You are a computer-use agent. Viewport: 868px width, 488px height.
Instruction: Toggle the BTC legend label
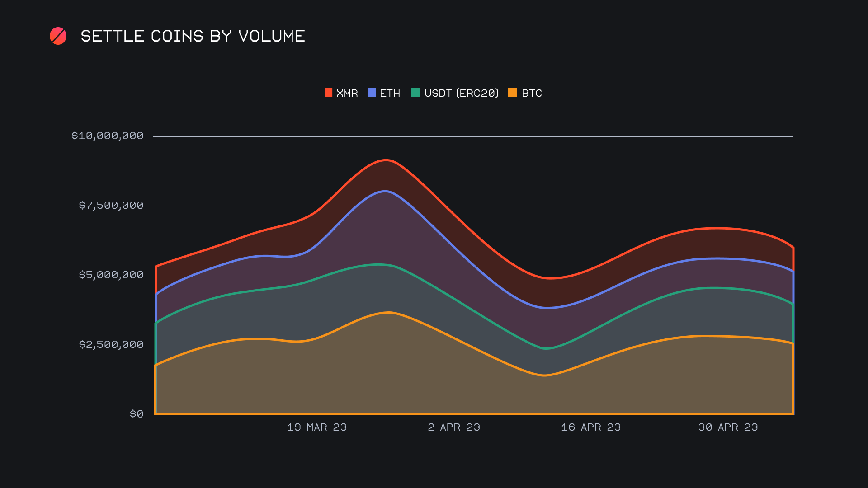pos(532,94)
